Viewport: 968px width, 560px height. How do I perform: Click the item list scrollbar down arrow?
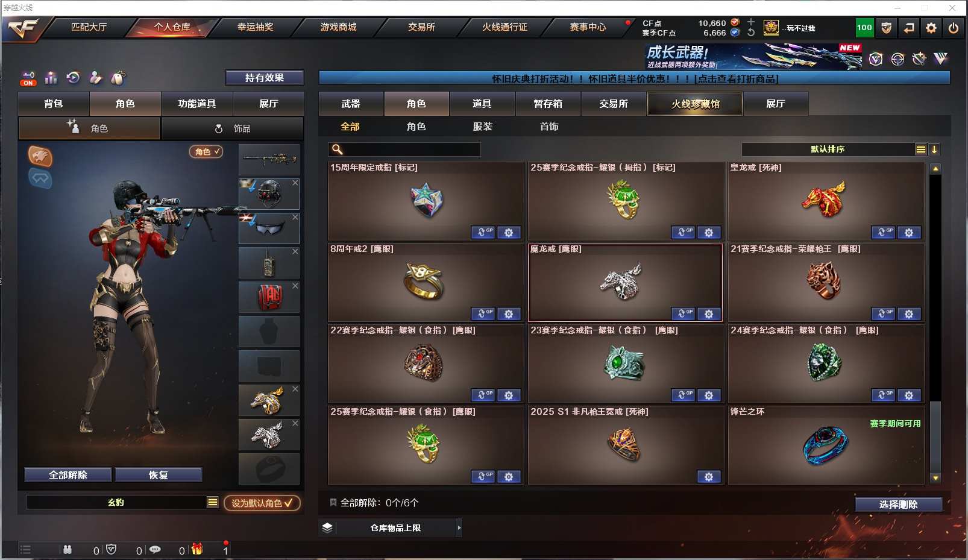pyautogui.click(x=935, y=478)
